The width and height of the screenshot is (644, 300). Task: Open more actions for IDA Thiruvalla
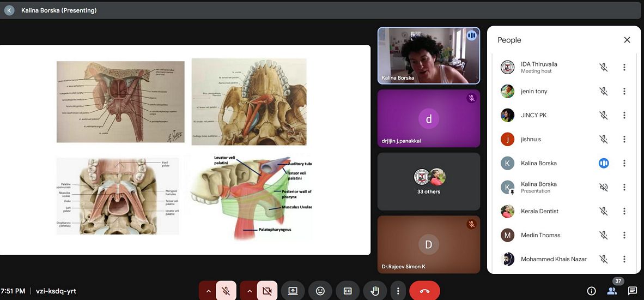[x=624, y=67]
